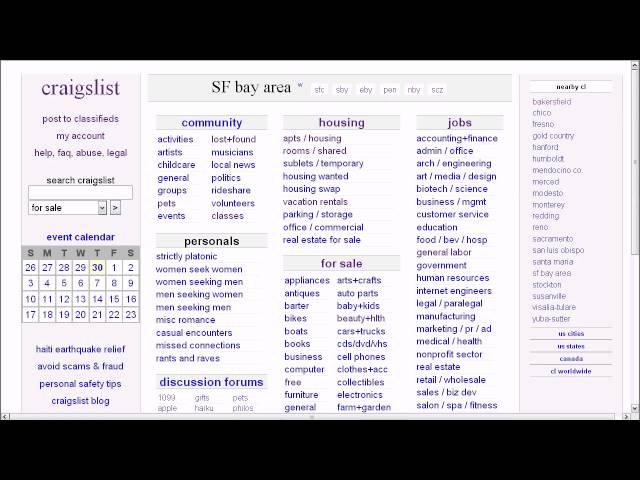Expand the us cities list
Viewport: 640px width, 480px height.
click(x=571, y=333)
